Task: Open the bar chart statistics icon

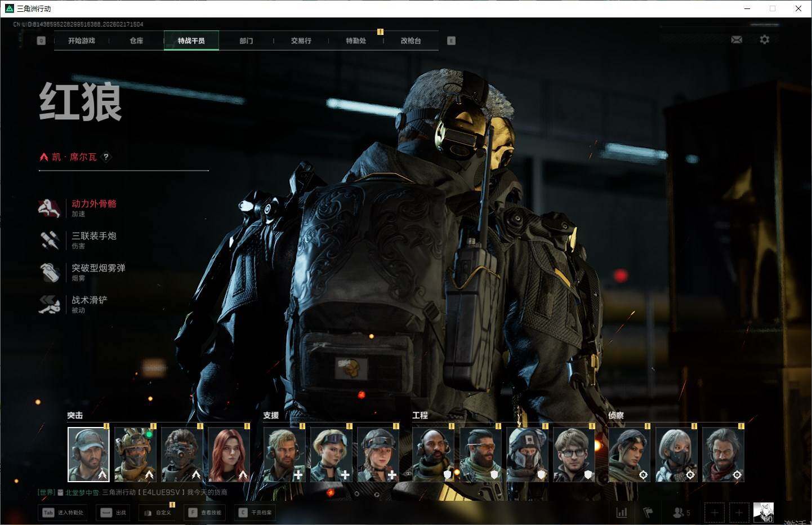Action: point(622,513)
